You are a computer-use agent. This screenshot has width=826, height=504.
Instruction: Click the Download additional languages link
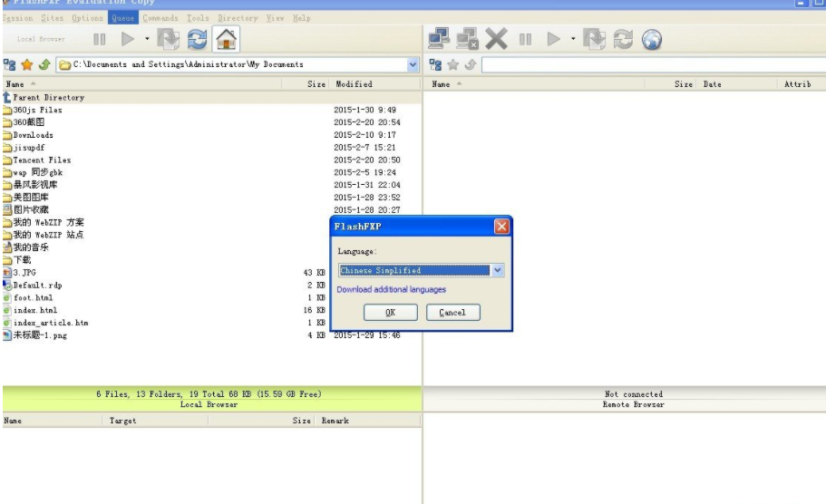coord(392,290)
